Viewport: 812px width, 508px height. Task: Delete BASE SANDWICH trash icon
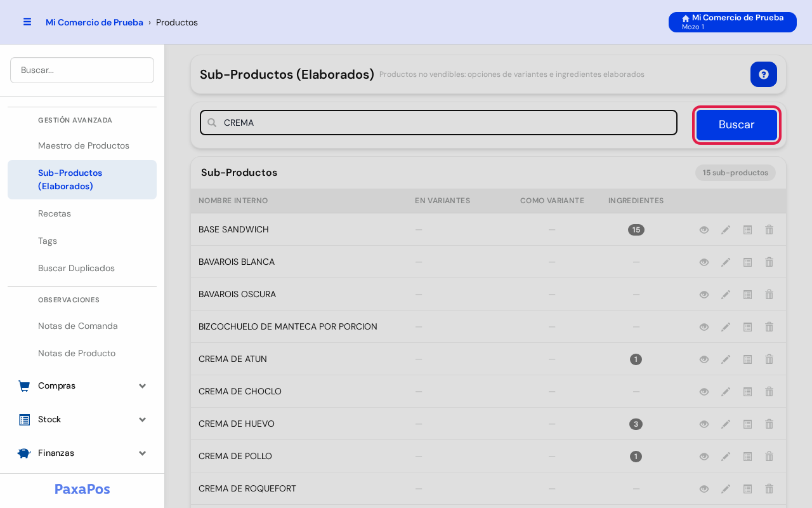click(x=769, y=230)
